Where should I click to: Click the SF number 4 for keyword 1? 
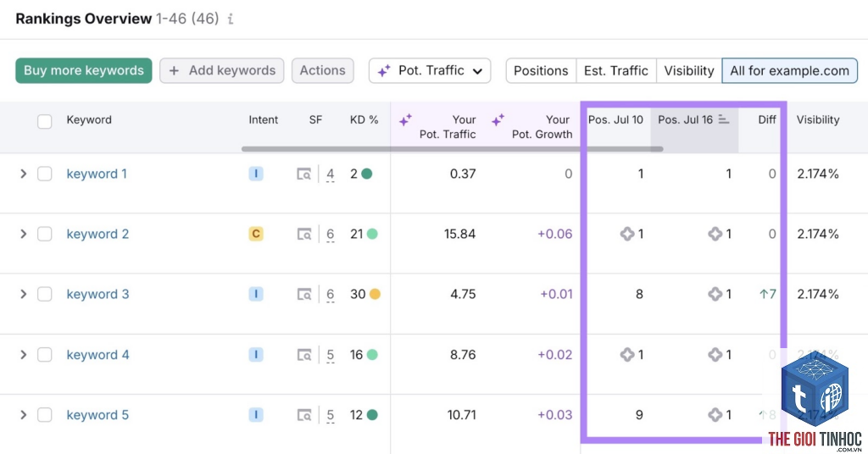tap(330, 174)
